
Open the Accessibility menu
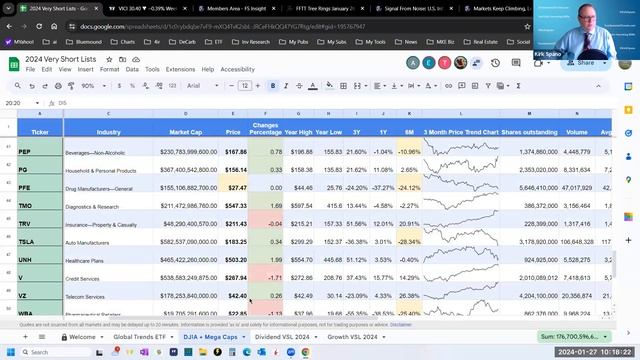point(238,69)
